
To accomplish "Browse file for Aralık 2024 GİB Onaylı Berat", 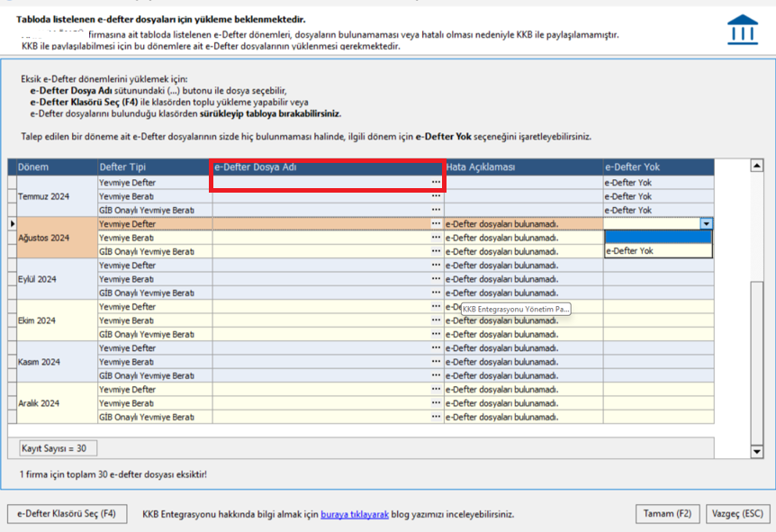I will [436, 417].
